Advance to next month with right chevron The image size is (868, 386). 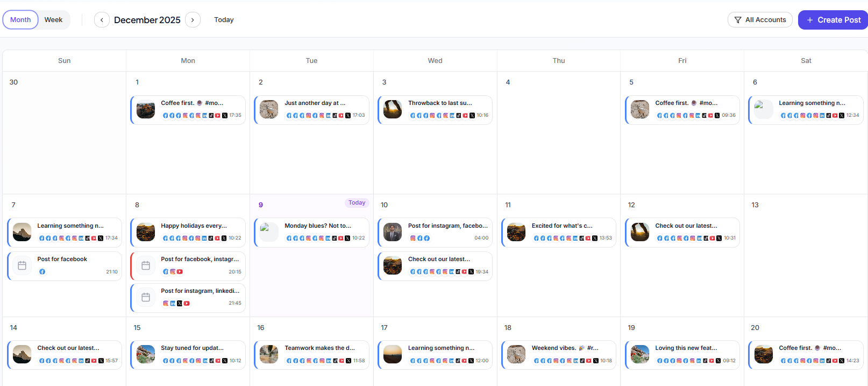193,20
